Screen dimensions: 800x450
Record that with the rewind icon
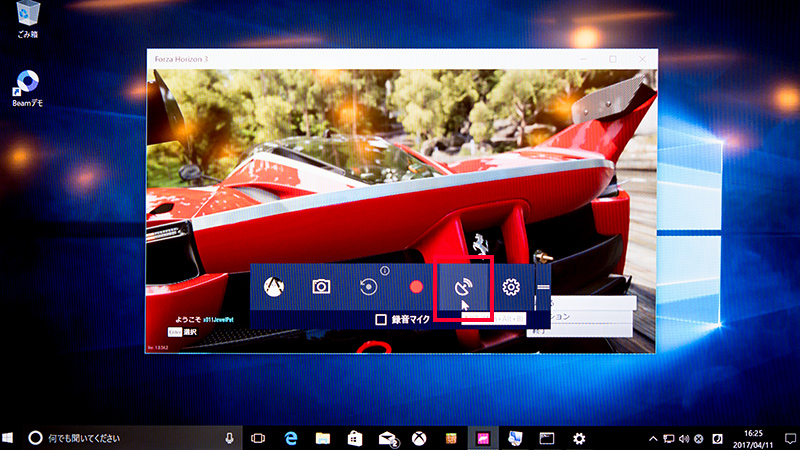[368, 287]
